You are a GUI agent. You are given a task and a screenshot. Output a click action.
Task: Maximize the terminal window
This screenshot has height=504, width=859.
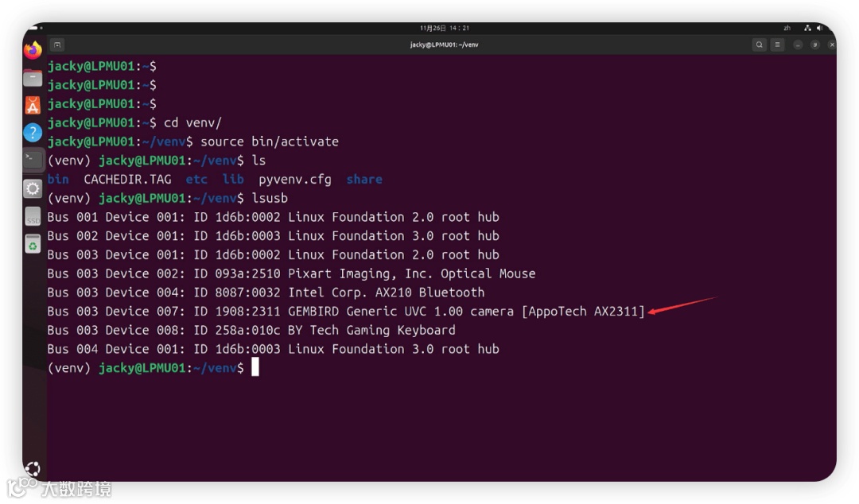814,45
